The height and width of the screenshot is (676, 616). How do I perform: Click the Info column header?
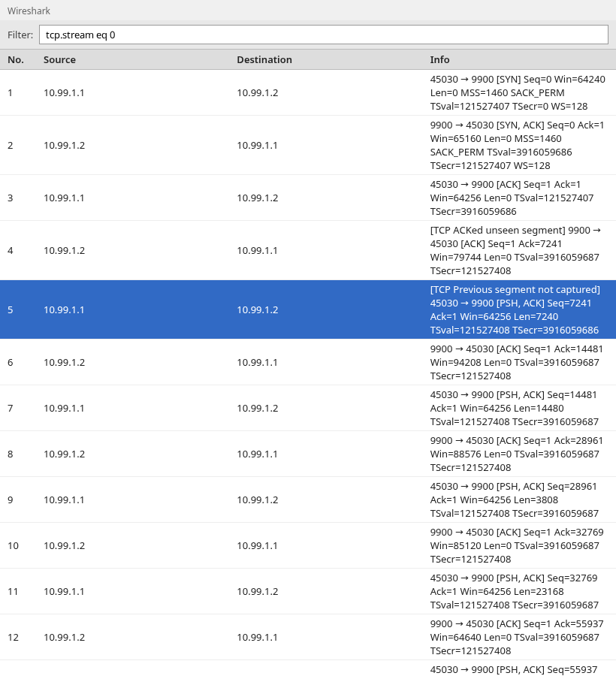(x=439, y=59)
